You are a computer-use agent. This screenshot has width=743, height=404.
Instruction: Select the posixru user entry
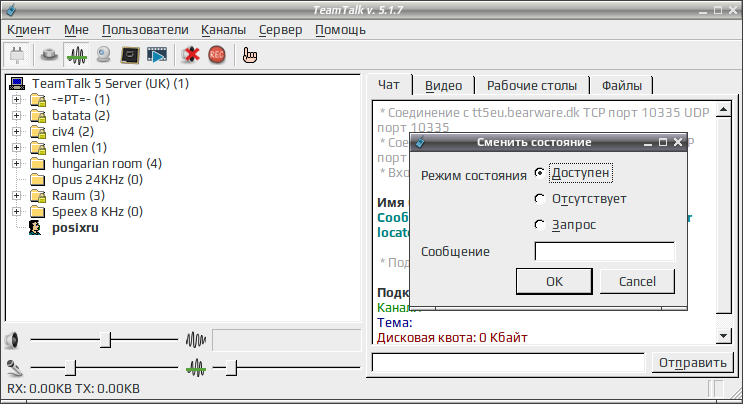click(x=75, y=228)
